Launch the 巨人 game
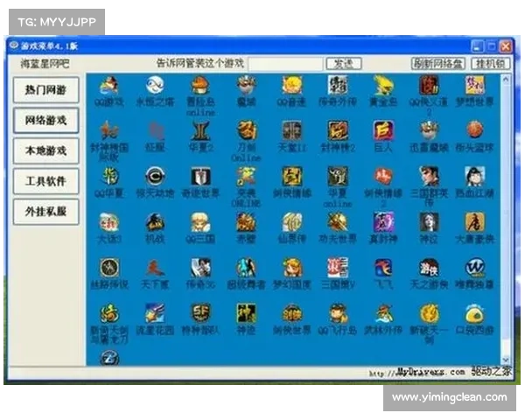This screenshot has height=420, width=525. [383, 130]
